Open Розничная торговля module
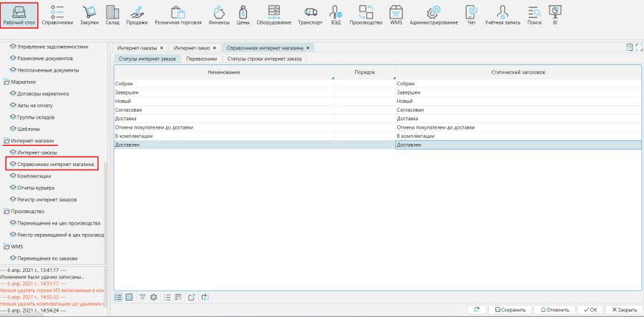Screen dimensions: 644x317 178,15
